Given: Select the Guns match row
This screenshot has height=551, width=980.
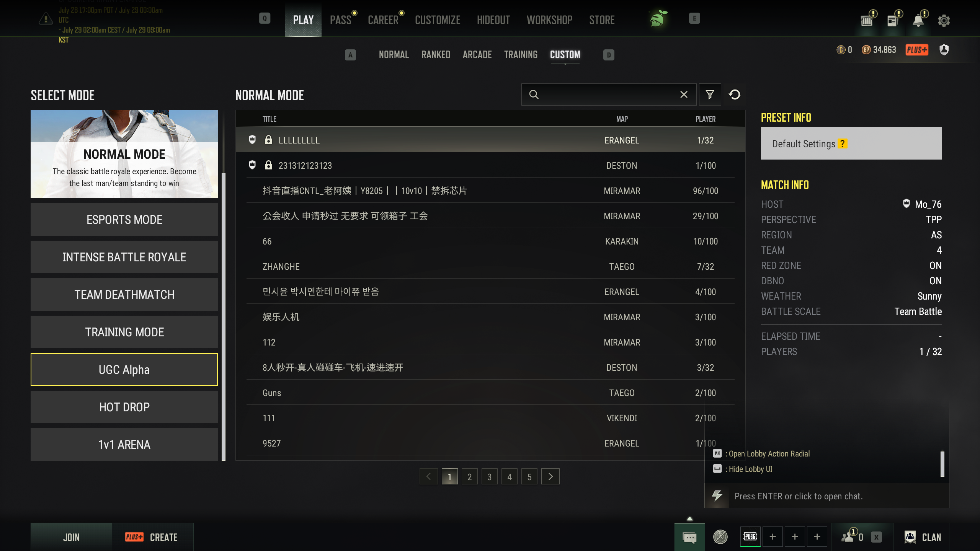Looking at the screenshot, I should coord(490,393).
